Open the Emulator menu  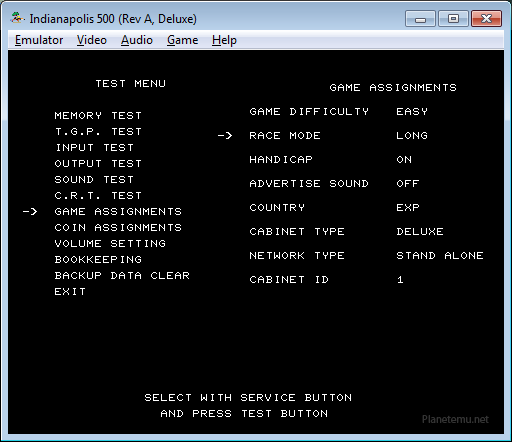pyautogui.click(x=39, y=40)
